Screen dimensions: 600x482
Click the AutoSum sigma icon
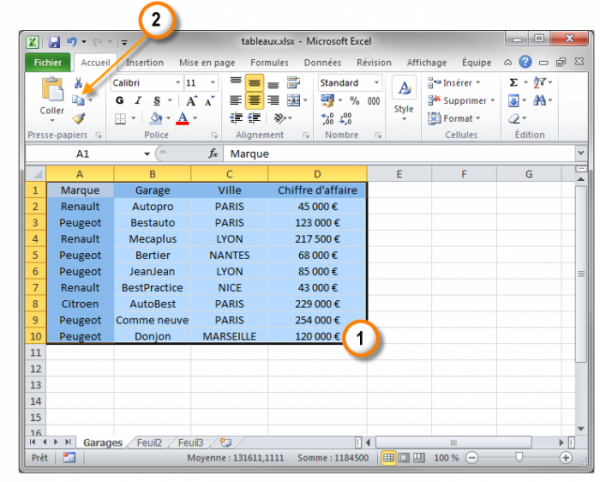coord(514,83)
